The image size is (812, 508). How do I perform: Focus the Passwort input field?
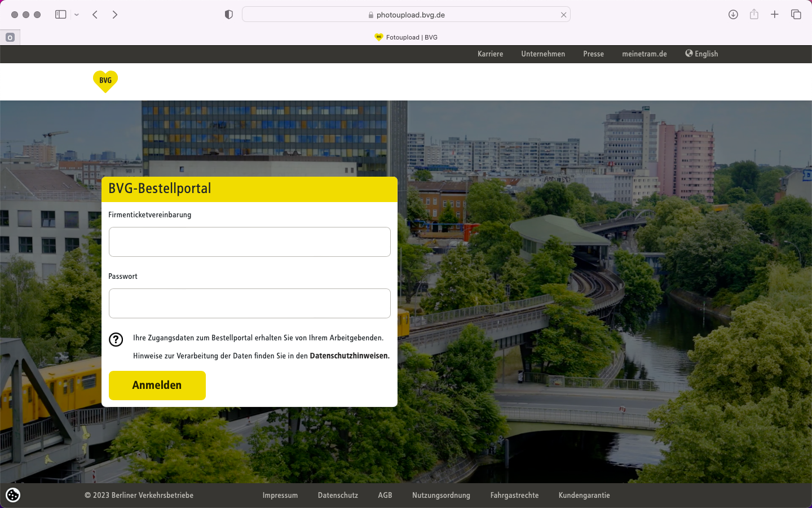(x=250, y=303)
